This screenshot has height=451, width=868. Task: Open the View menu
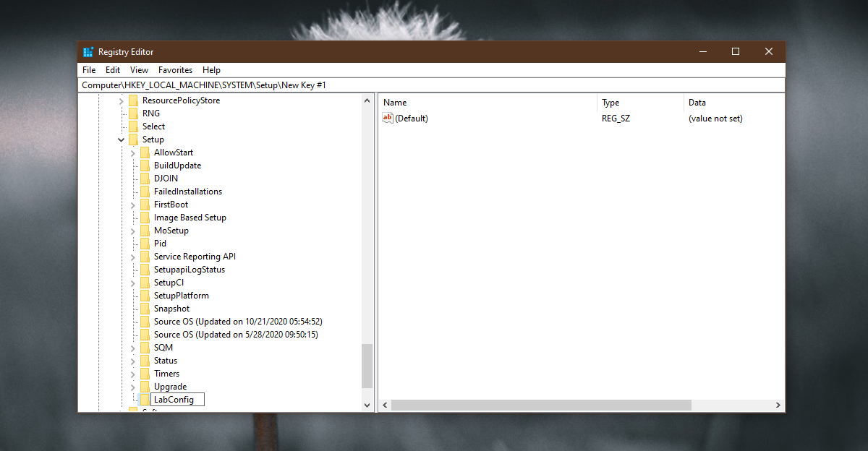pyautogui.click(x=139, y=70)
